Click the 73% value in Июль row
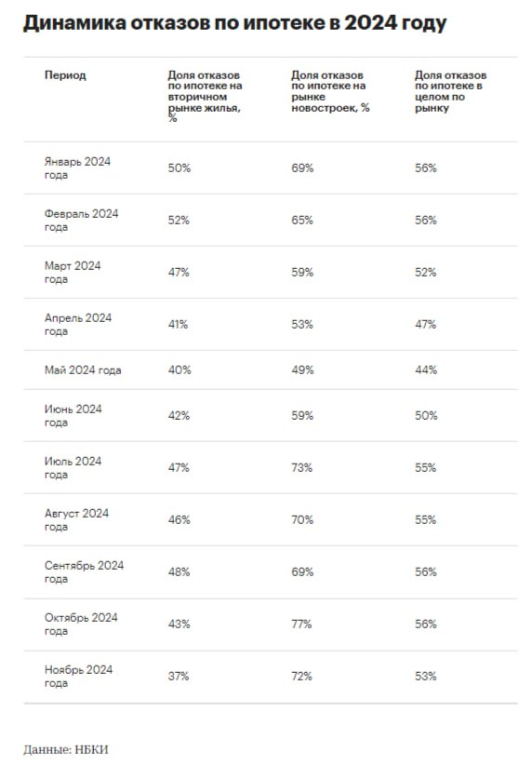 [302, 468]
